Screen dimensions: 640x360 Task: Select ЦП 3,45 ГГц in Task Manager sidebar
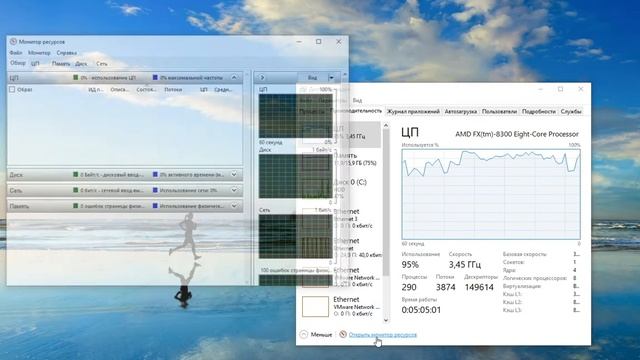pyautogui.click(x=341, y=134)
